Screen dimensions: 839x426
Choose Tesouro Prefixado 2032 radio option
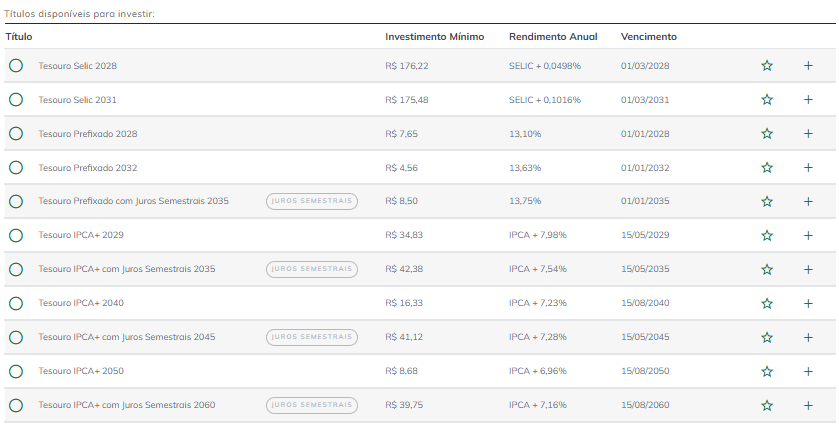click(16, 168)
